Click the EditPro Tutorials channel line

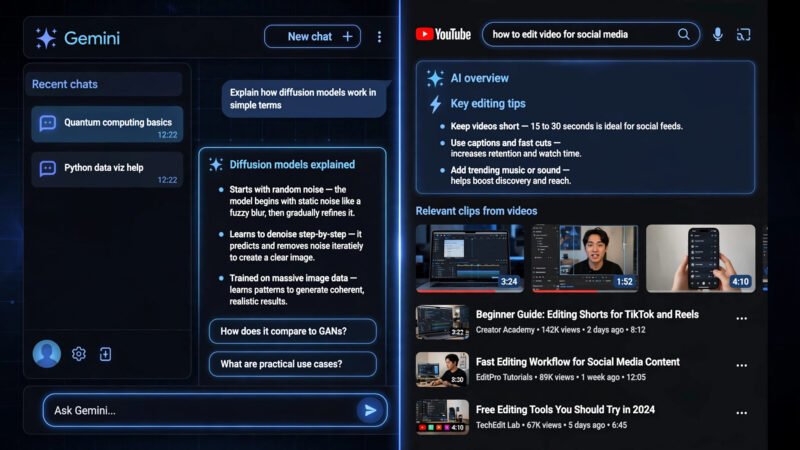click(x=561, y=377)
